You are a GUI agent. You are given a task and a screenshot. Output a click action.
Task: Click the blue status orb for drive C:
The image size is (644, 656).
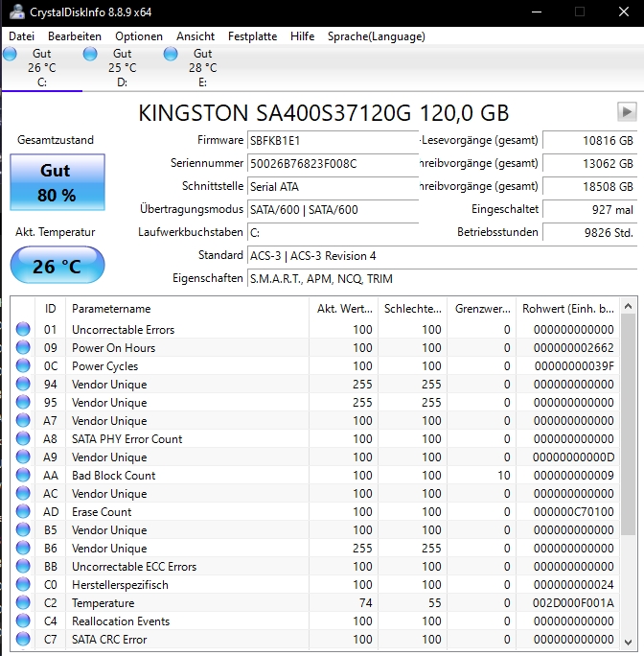coord(10,54)
